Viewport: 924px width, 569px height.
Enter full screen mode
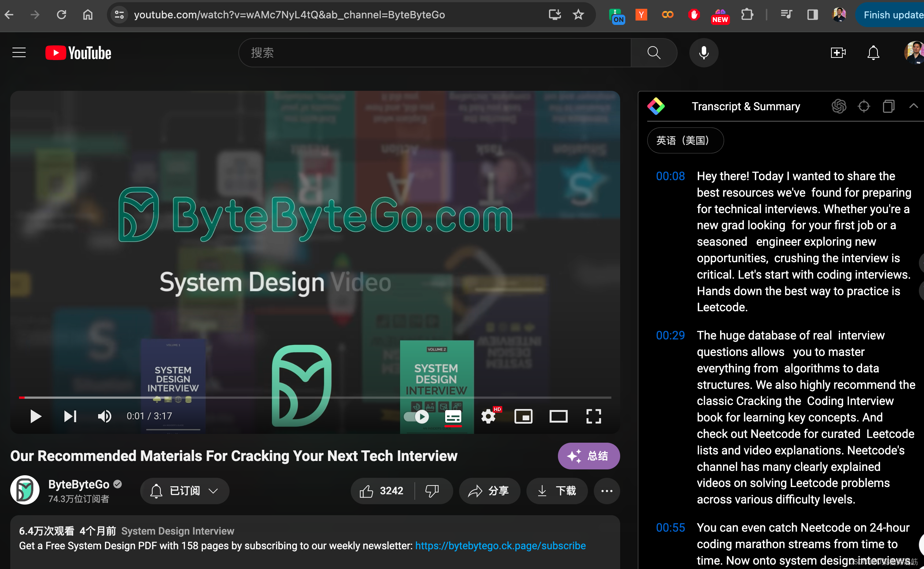pyautogui.click(x=593, y=416)
